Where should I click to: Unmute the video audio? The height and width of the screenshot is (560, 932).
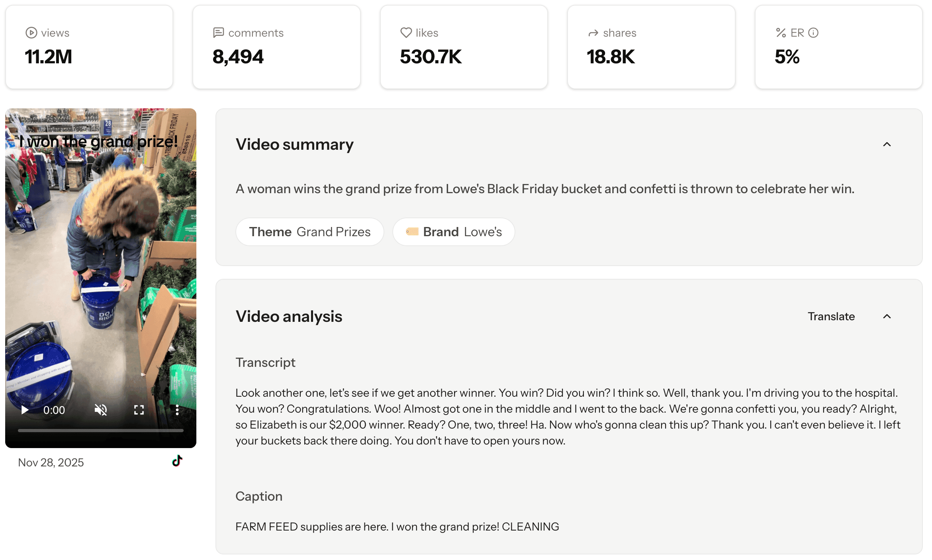pos(101,410)
